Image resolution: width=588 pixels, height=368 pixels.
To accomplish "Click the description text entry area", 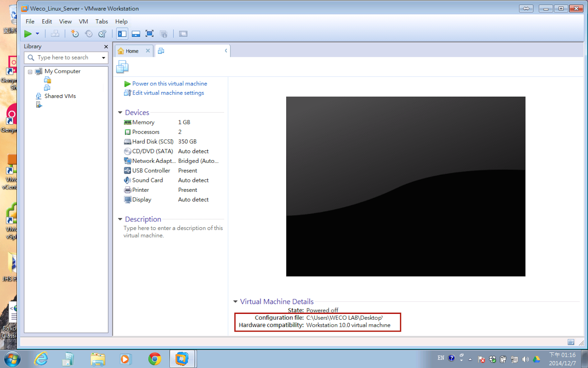I will [x=173, y=232].
